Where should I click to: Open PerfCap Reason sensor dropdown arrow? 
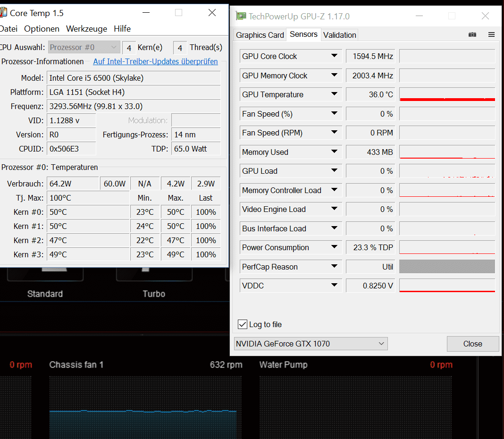(334, 266)
